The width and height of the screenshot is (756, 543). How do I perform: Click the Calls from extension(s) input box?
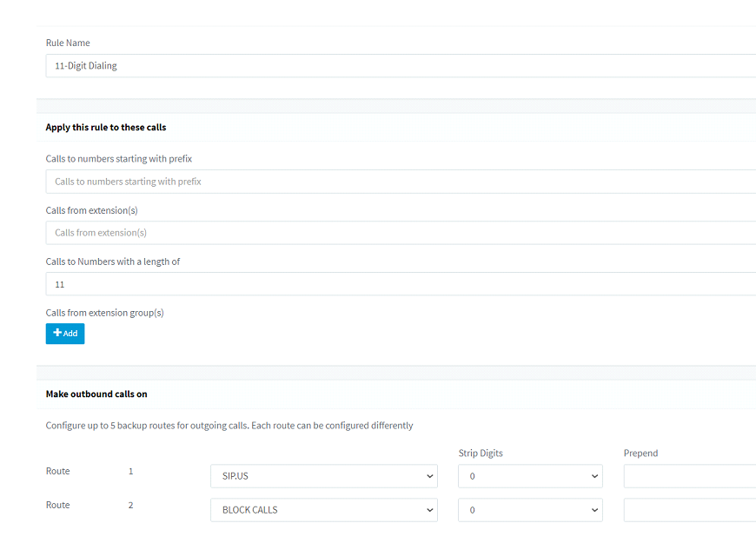click(x=401, y=233)
